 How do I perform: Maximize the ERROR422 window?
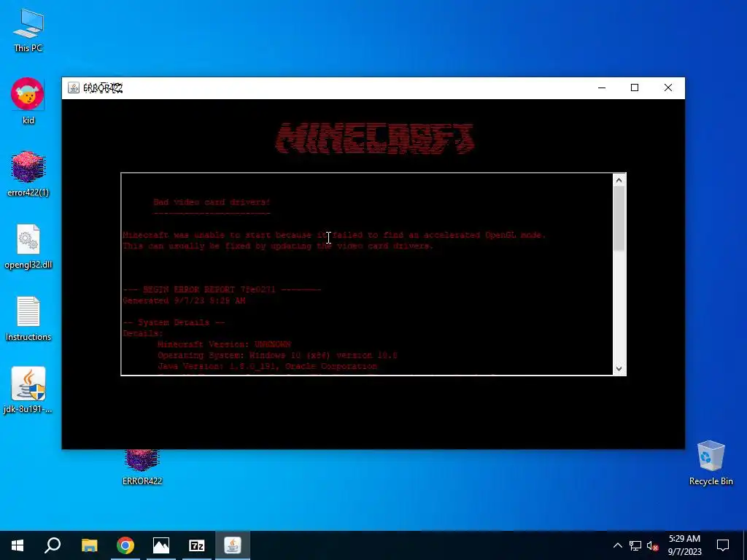tap(635, 87)
